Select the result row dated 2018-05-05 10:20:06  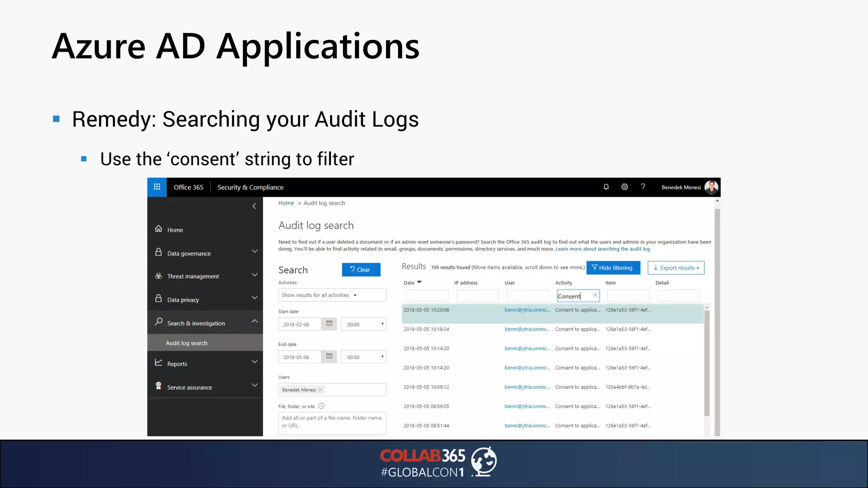pos(553,313)
